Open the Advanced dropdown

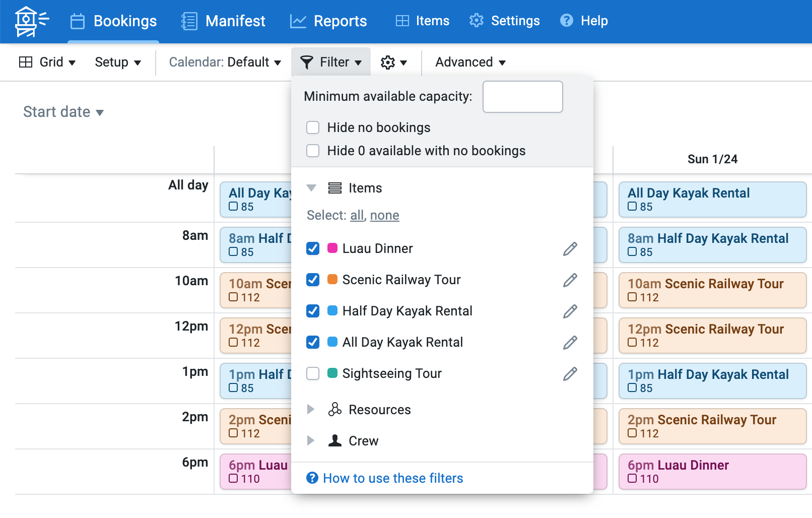(470, 62)
